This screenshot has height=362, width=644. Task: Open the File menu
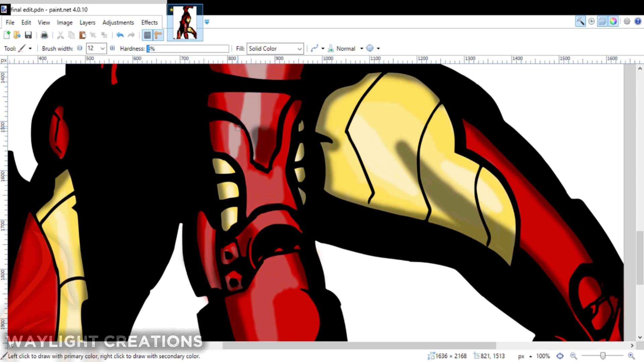[x=10, y=22]
